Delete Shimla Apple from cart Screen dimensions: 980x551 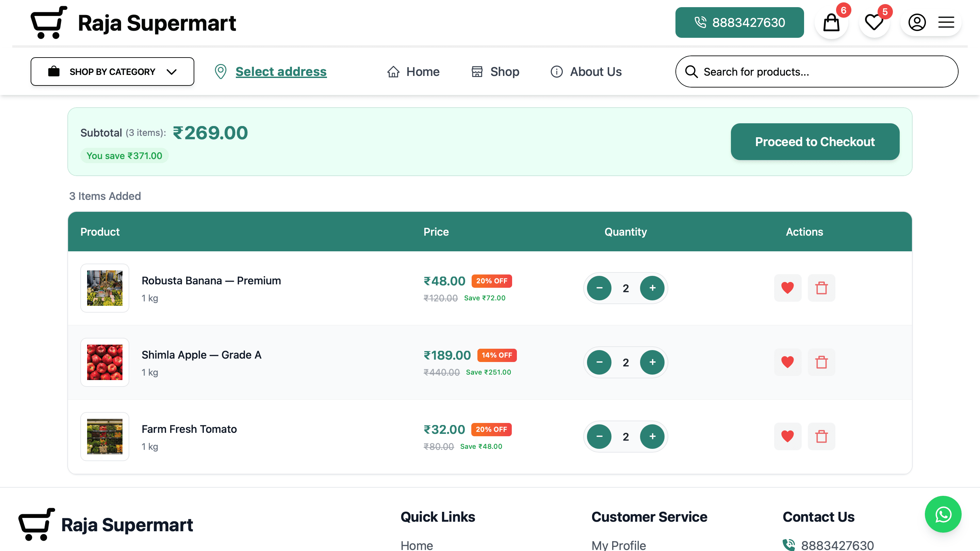(x=821, y=362)
